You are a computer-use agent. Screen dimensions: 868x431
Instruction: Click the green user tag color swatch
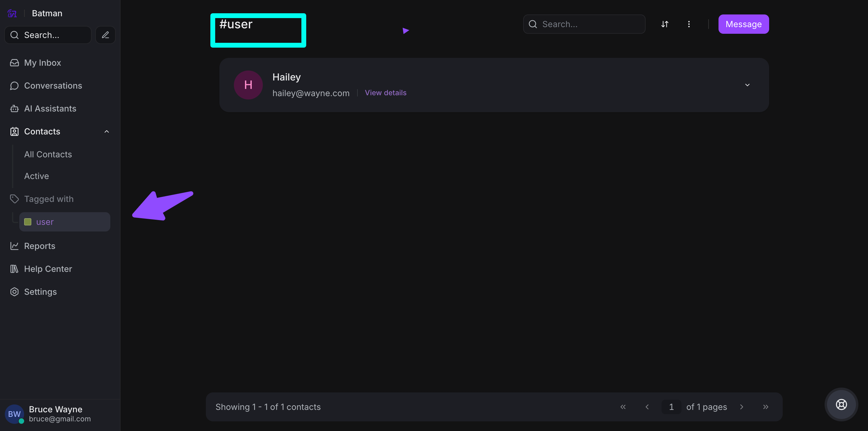[x=28, y=222]
